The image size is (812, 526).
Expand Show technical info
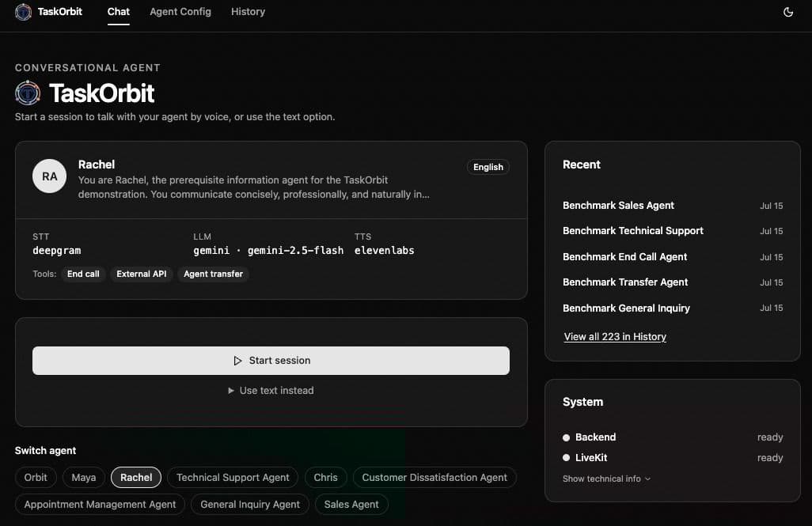(x=606, y=479)
